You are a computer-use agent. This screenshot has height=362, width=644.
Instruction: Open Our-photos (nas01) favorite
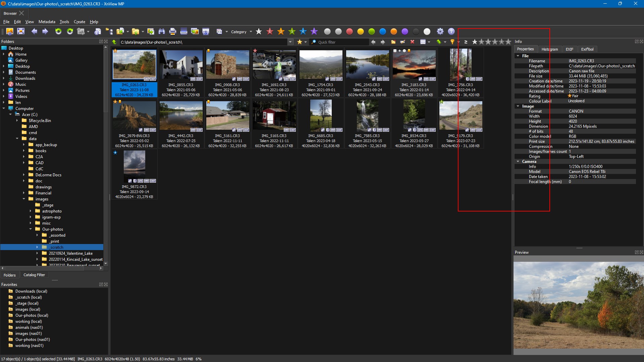(x=33, y=340)
